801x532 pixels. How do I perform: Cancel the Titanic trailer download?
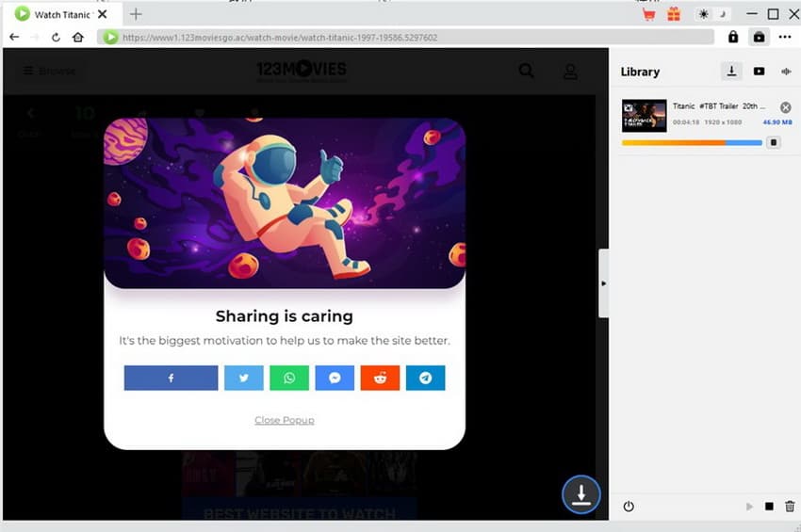pos(786,107)
